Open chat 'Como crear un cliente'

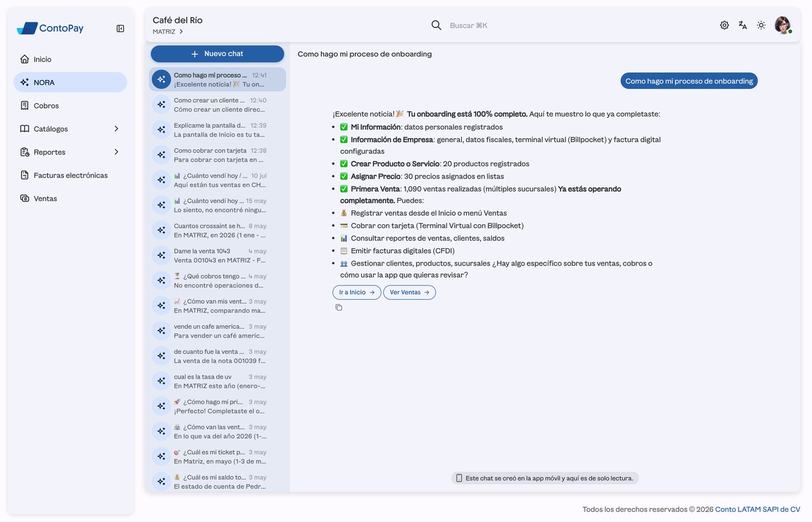pyautogui.click(x=217, y=104)
